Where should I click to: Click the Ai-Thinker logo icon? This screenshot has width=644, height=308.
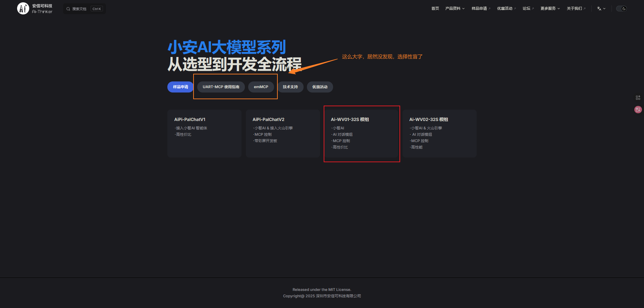(23, 9)
